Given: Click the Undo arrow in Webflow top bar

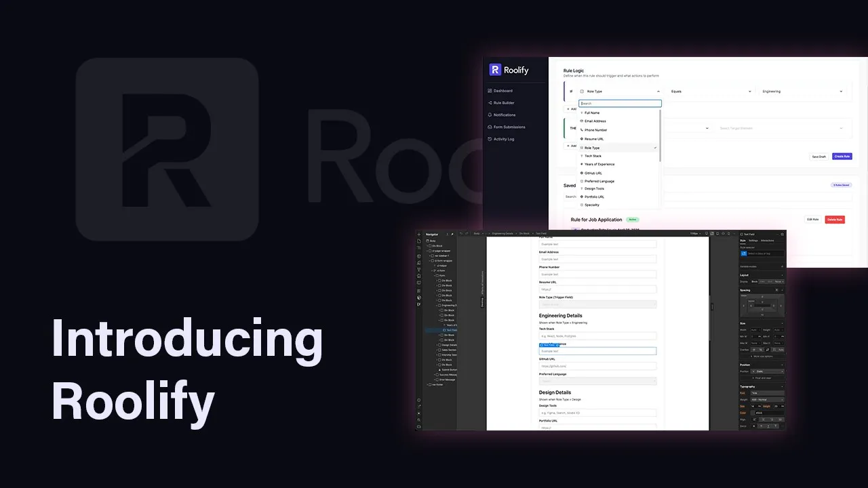Looking at the screenshot, I should 461,233.
